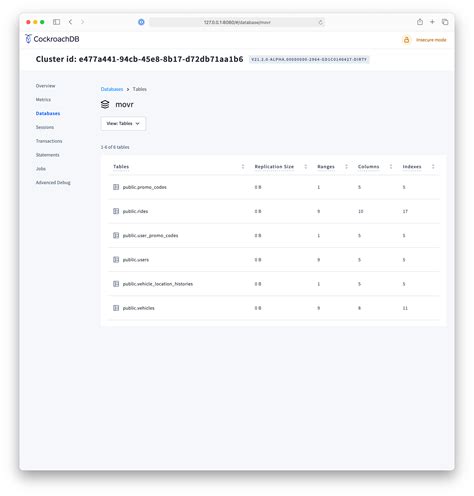Click table icon next to public.users
The height and width of the screenshot is (496, 474).
pos(116,260)
